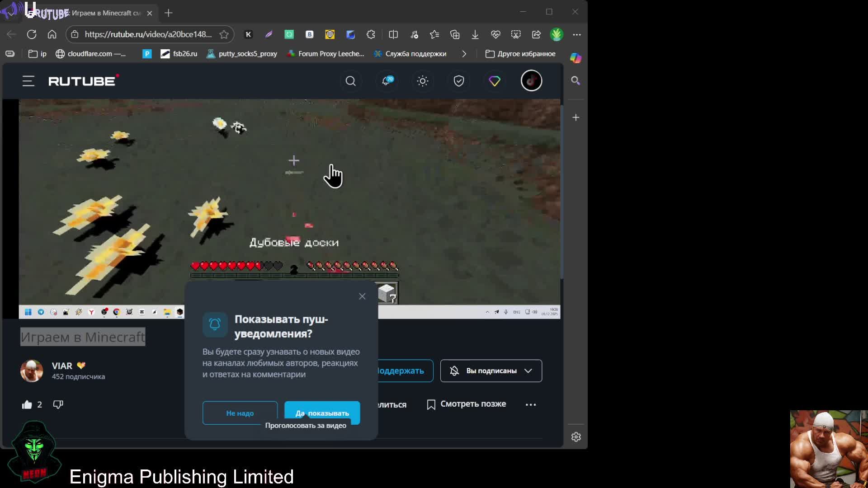
Task: Dislike the video with thumbs down
Action: 58,404
